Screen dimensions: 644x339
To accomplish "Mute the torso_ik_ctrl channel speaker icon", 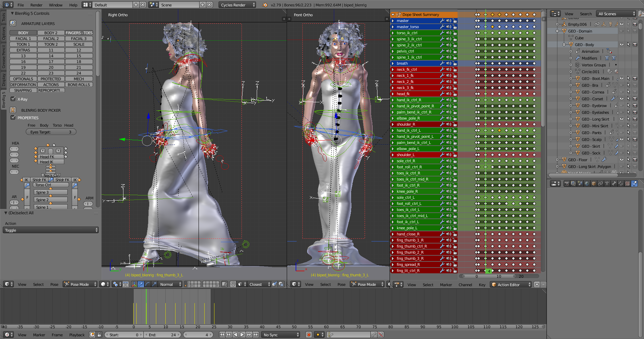I will point(448,33).
